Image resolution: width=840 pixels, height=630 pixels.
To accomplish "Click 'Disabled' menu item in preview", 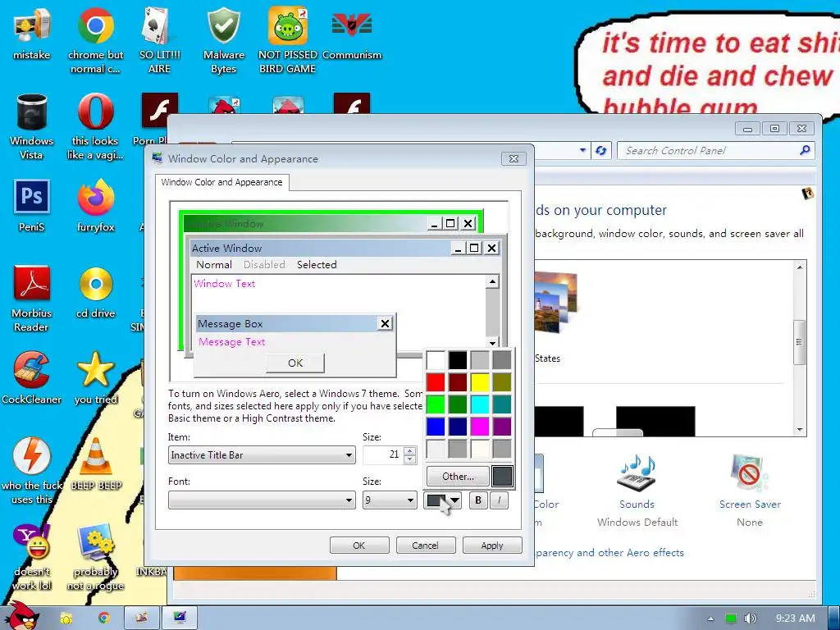I will click(264, 265).
